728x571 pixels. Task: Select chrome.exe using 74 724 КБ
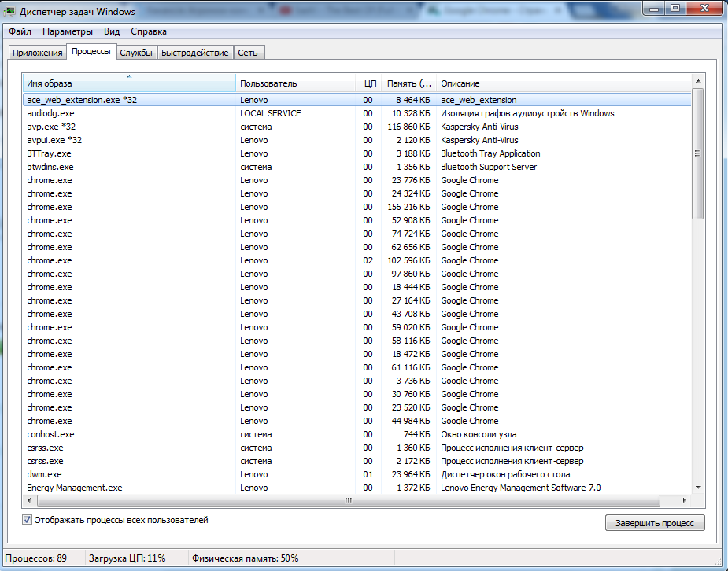tap(357, 234)
